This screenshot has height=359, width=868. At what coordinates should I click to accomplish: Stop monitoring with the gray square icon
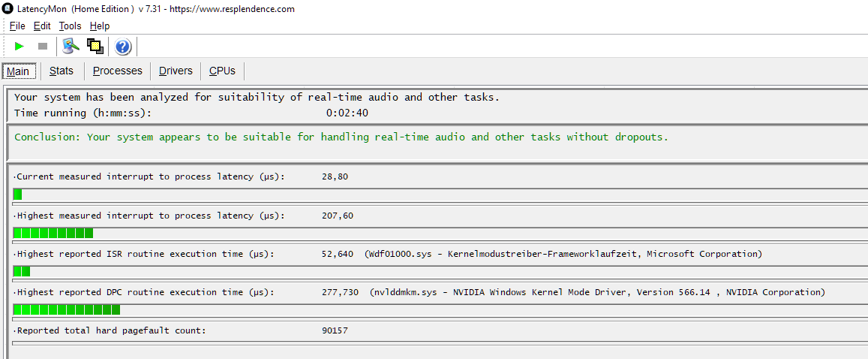pyautogui.click(x=43, y=47)
